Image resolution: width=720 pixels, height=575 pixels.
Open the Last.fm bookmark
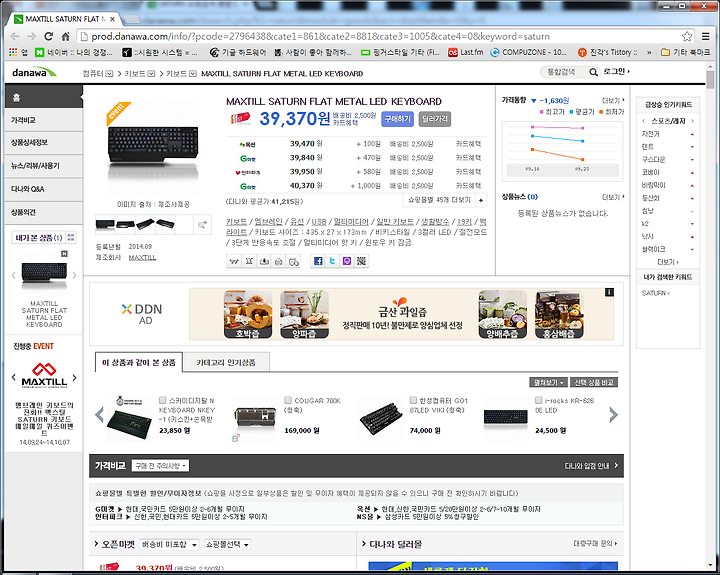pyautogui.click(x=466, y=52)
